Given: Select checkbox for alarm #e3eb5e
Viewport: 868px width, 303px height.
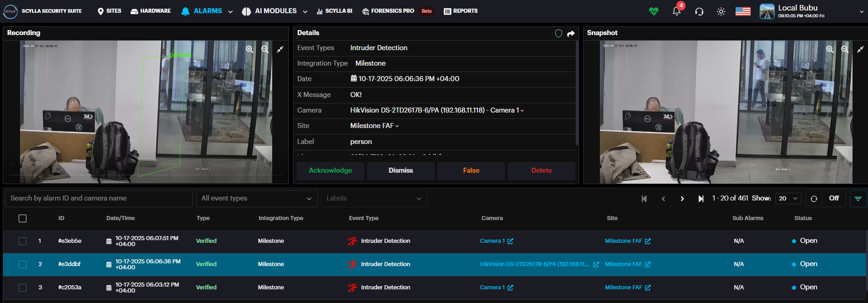Looking at the screenshot, I should (x=22, y=241).
